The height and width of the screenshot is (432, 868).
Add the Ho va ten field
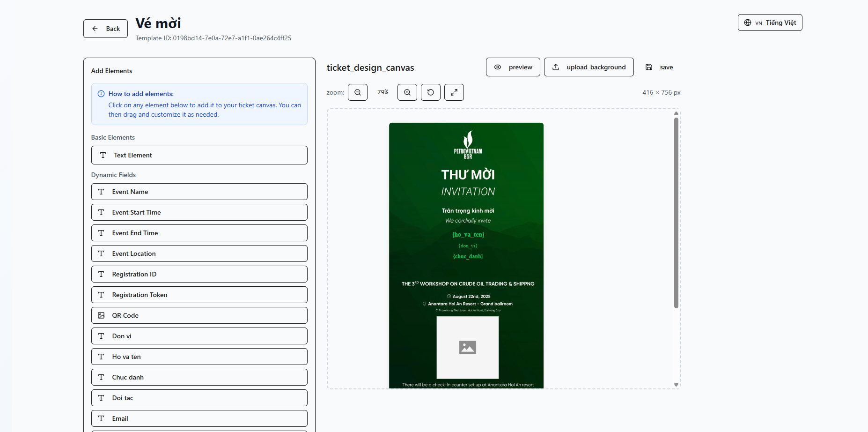(x=199, y=357)
